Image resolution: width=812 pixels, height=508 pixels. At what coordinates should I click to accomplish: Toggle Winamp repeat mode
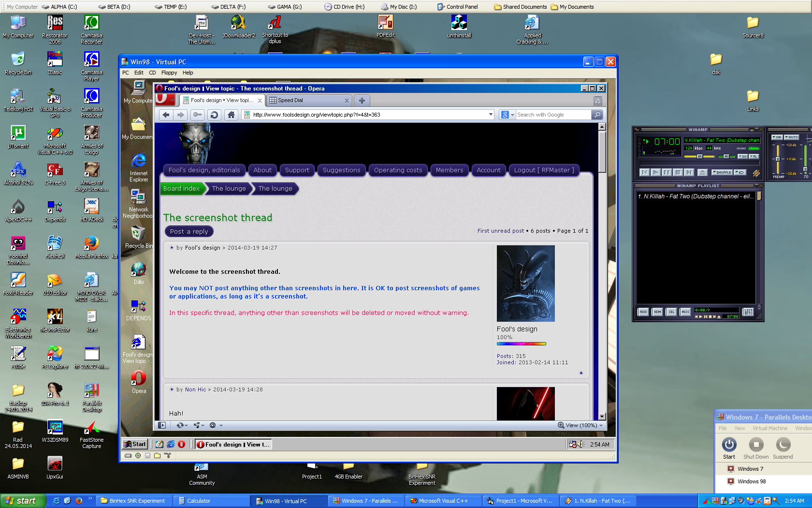coord(740,172)
